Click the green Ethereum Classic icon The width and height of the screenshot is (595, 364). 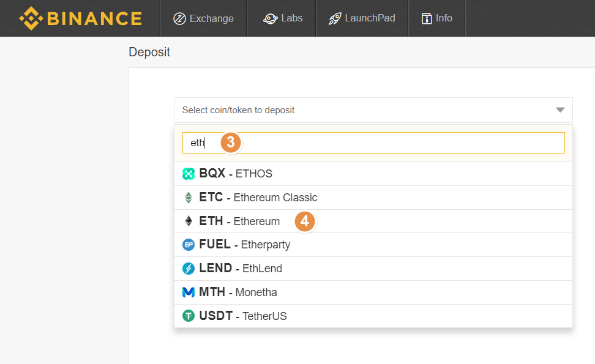[189, 198]
